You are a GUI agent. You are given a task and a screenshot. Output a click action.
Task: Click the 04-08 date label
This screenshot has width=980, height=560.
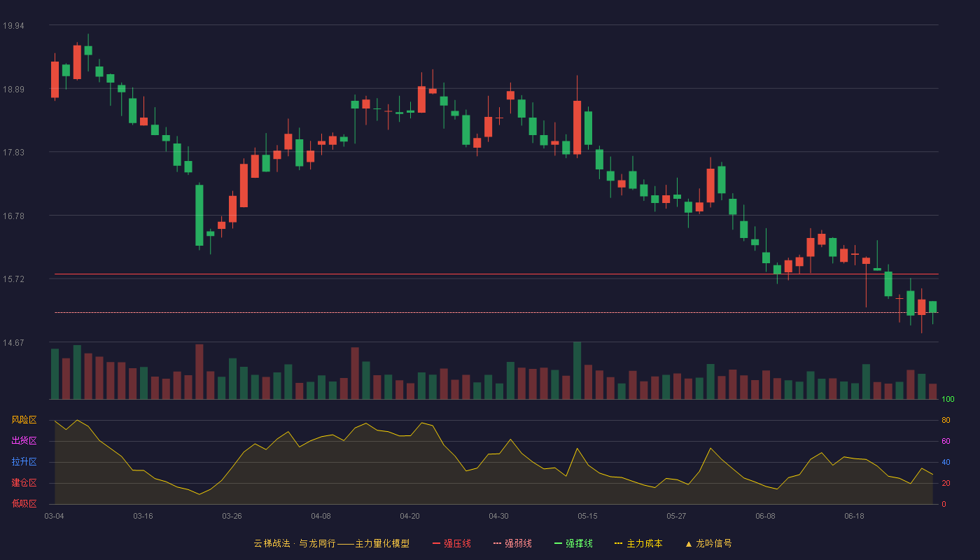321,516
